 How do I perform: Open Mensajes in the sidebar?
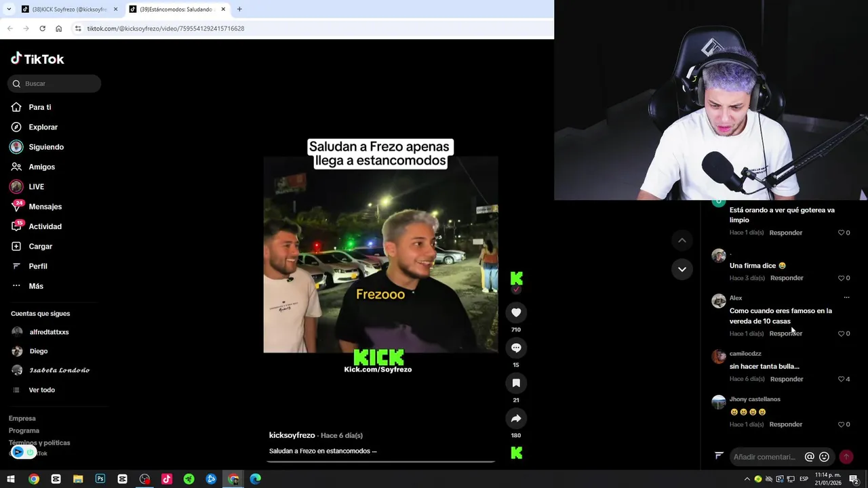click(x=36, y=207)
